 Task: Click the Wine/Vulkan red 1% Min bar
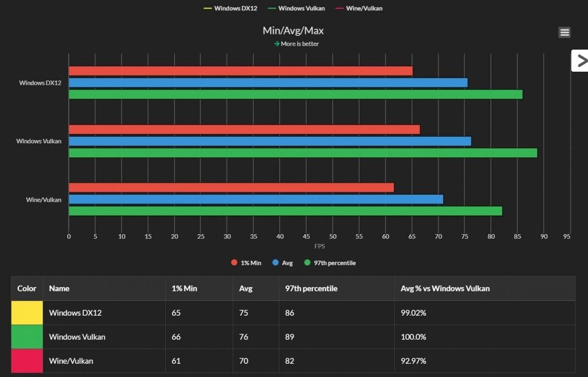231,187
